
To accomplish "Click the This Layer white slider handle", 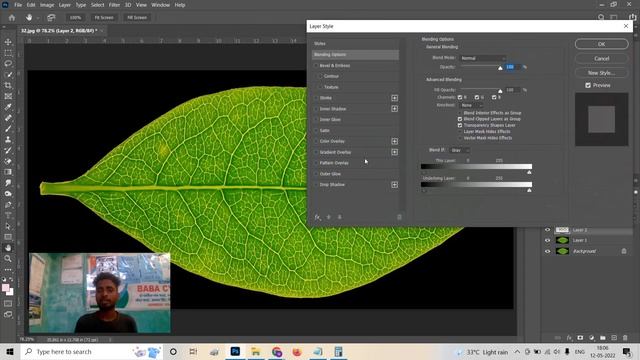I will [x=529, y=172].
